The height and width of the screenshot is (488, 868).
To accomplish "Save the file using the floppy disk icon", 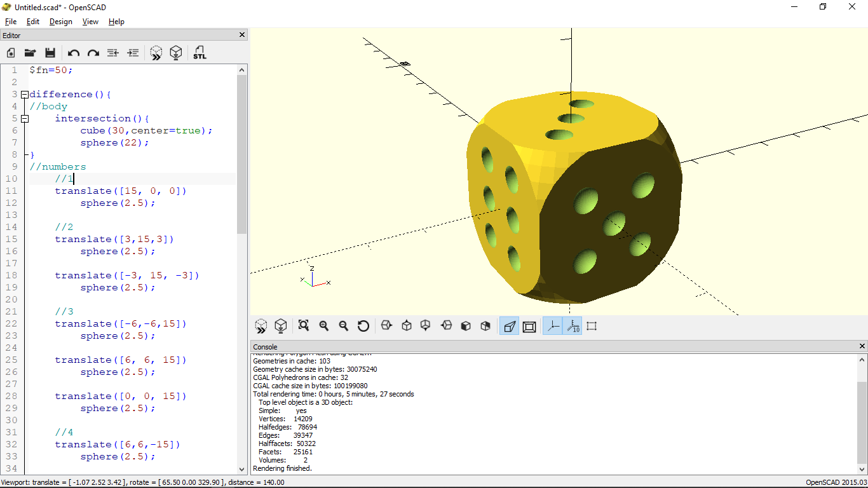I will tap(50, 53).
